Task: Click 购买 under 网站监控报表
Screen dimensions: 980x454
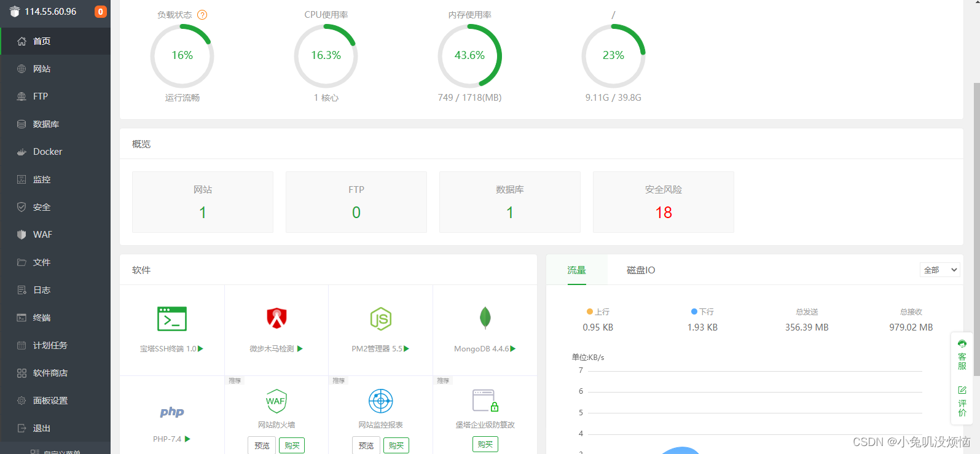Action: [396, 445]
